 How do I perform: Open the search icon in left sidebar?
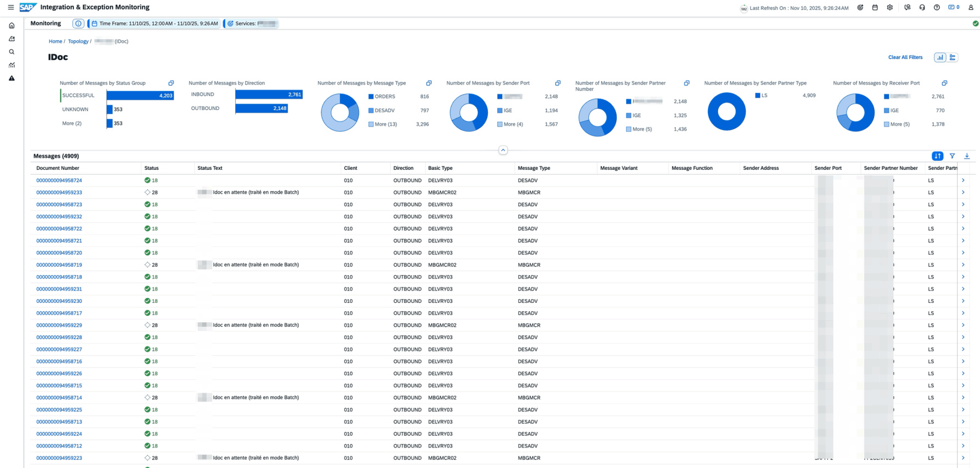(x=12, y=52)
